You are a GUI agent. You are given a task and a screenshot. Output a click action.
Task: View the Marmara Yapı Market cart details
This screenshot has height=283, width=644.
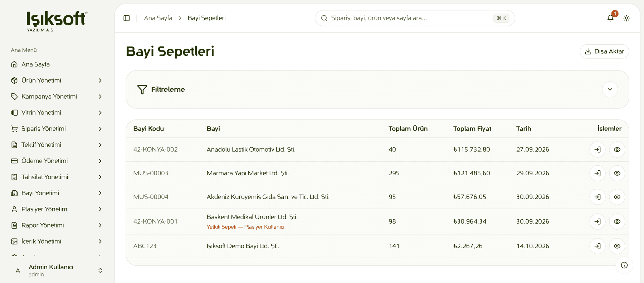pyautogui.click(x=617, y=173)
